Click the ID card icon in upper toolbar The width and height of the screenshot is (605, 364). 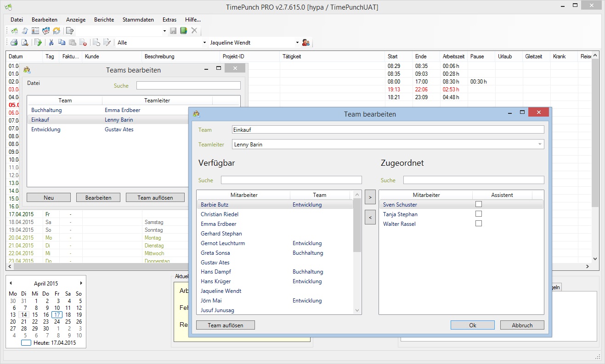35,31
